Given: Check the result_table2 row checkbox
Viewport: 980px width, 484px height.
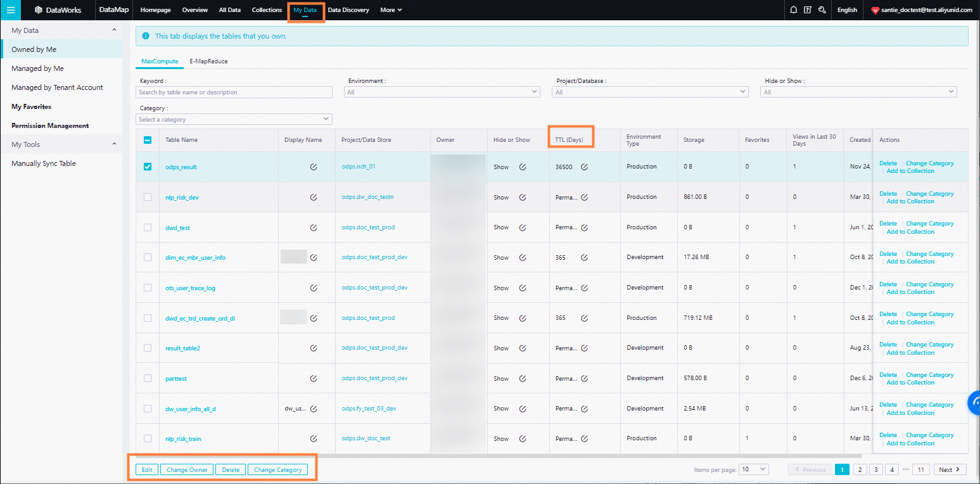Looking at the screenshot, I should 148,348.
